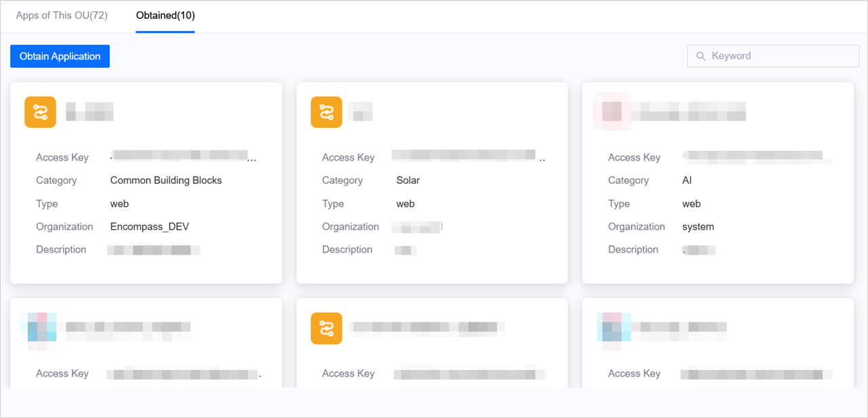Click the app name title on Solar card
This screenshot has width=868, height=418.
pos(361,112)
